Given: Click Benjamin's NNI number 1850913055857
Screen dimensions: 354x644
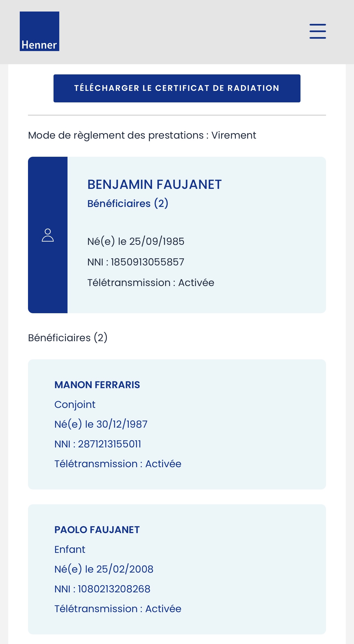Looking at the screenshot, I should click(147, 262).
